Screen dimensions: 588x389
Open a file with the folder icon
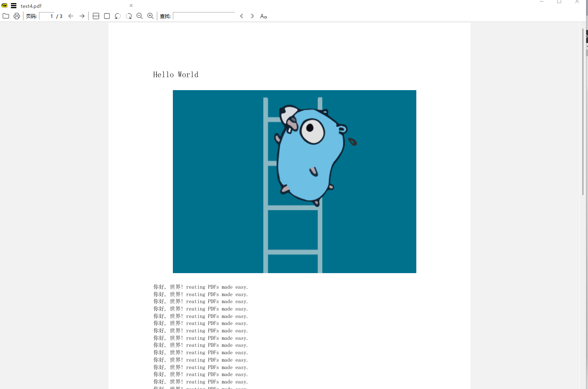pos(6,16)
